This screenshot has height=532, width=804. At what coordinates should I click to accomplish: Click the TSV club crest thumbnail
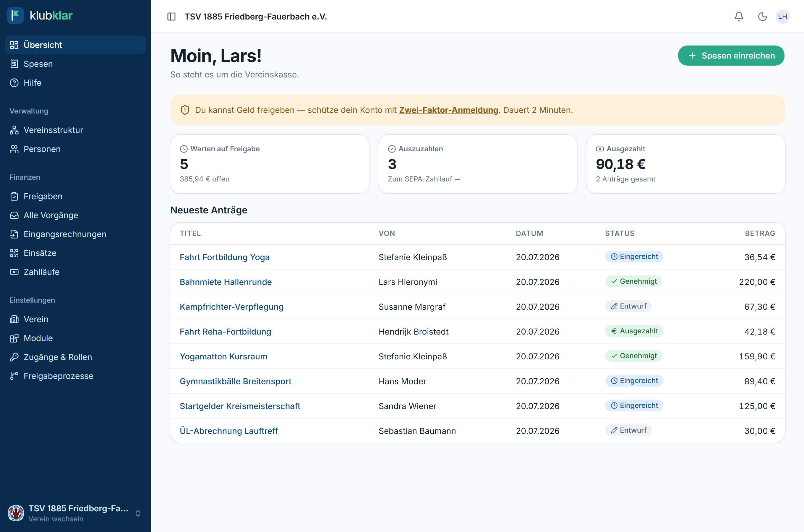click(16, 513)
